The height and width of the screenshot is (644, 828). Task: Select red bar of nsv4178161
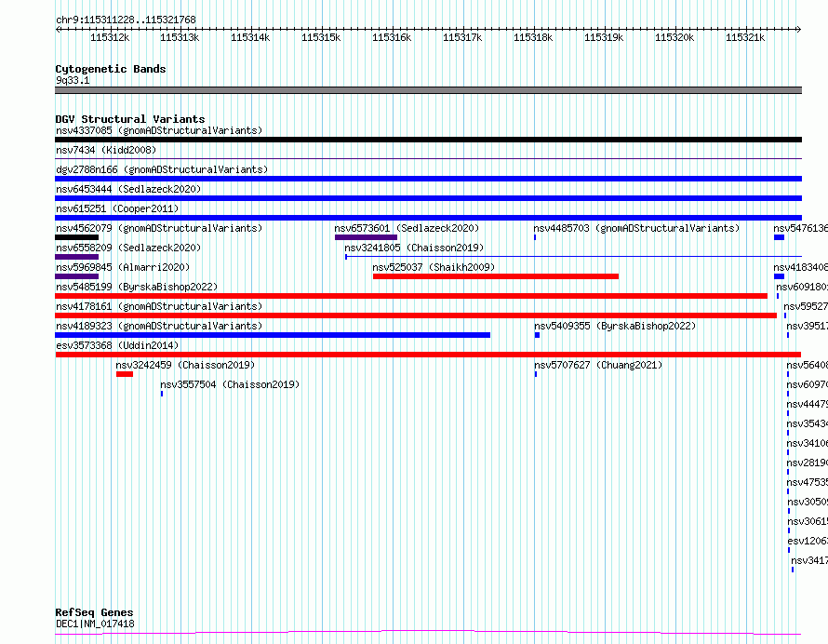pyautogui.click(x=416, y=315)
